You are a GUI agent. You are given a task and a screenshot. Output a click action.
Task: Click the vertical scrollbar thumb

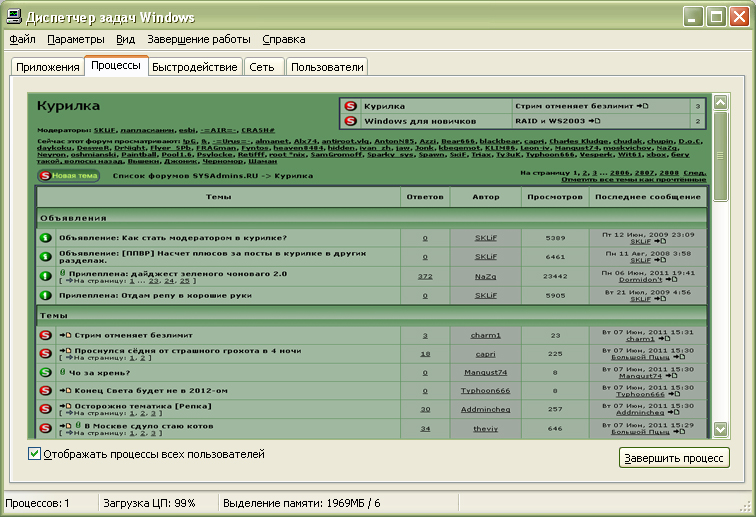(x=721, y=156)
